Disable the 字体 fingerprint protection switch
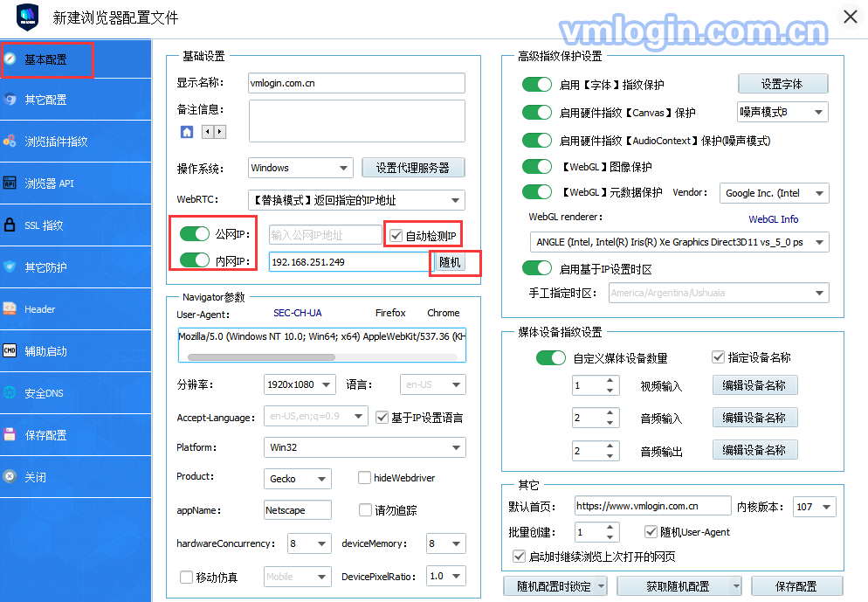Viewport: 868px width, 602px height. click(x=537, y=84)
